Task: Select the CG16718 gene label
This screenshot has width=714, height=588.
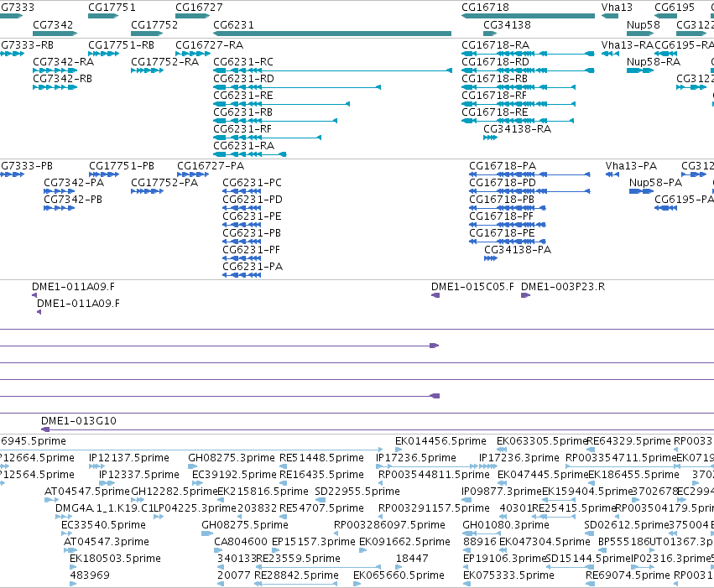Action: (x=485, y=8)
